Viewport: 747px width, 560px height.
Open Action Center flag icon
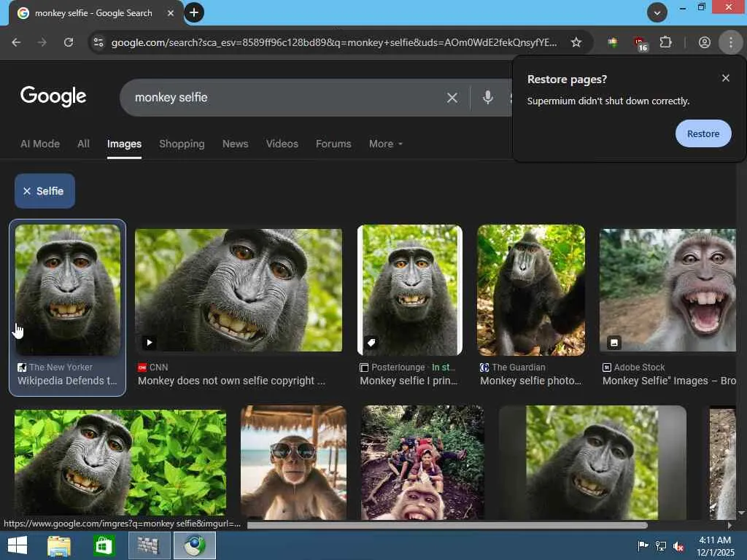pos(643,545)
